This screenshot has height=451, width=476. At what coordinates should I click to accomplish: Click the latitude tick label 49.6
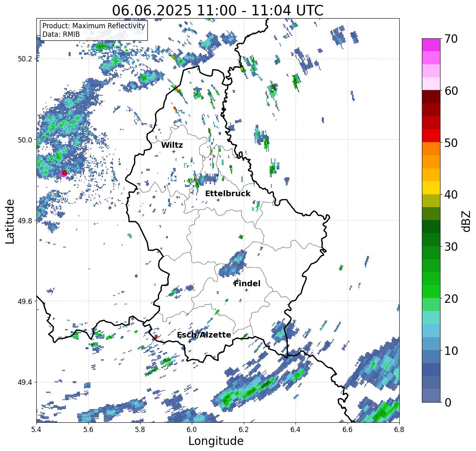(25, 301)
